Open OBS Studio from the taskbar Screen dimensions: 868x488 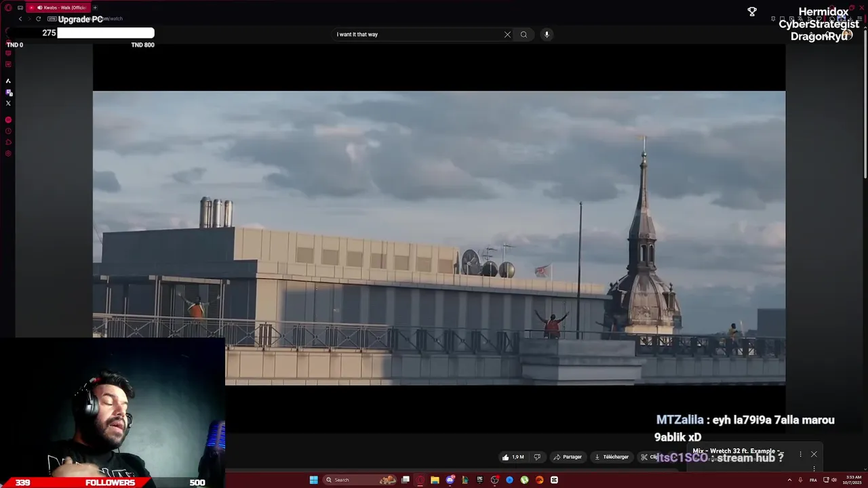click(495, 480)
